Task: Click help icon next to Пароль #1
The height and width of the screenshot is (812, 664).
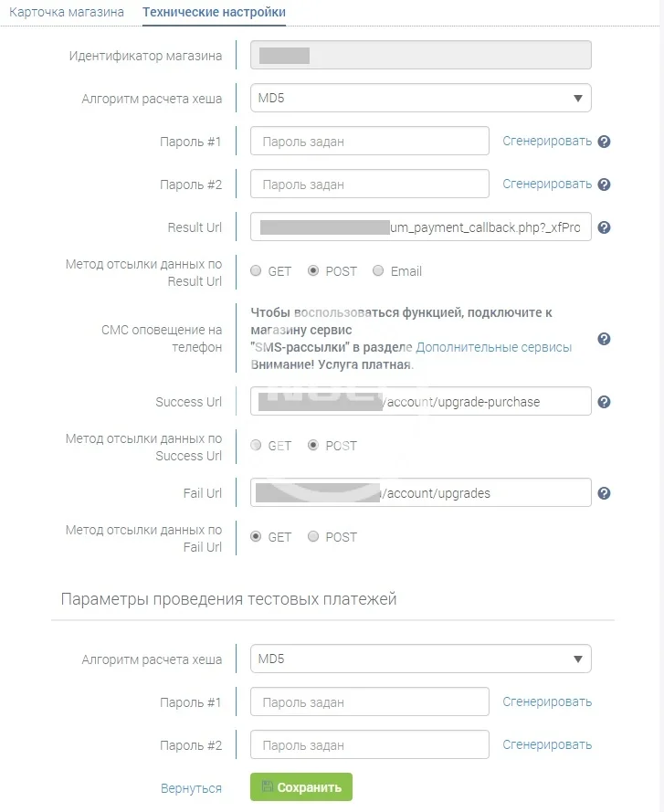Action: (x=604, y=142)
